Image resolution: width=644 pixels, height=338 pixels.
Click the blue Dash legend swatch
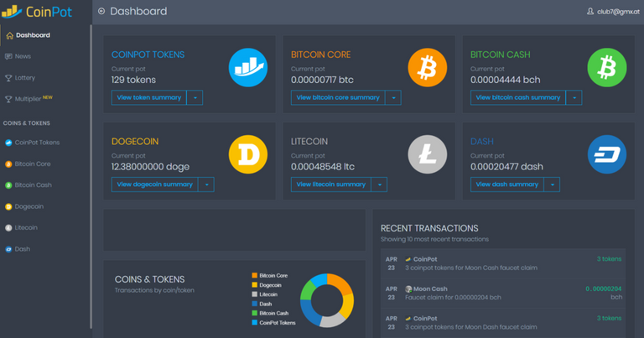pos(255,304)
